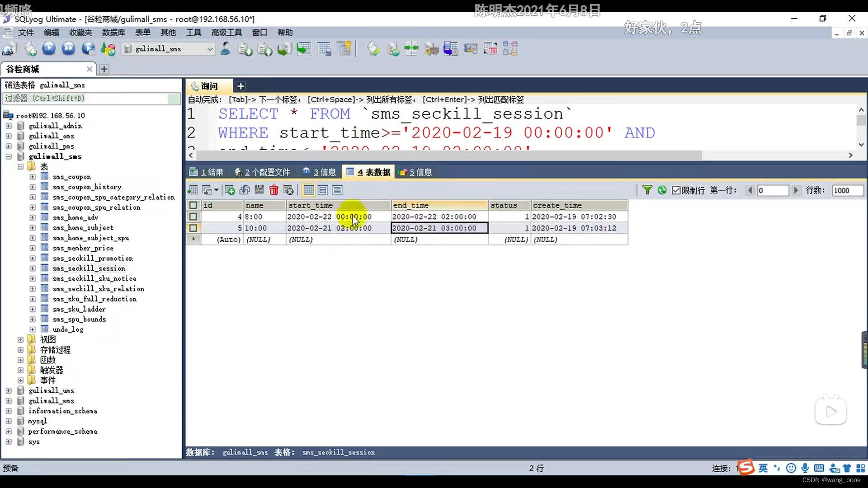This screenshot has width=868, height=488.
Task: Click the delete row icon in table toolbar
Action: click(x=274, y=189)
